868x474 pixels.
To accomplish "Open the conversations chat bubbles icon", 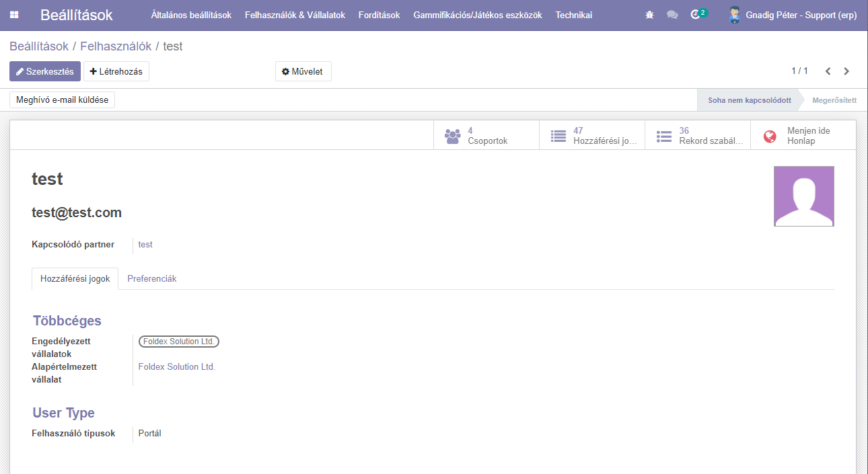I will (x=672, y=15).
